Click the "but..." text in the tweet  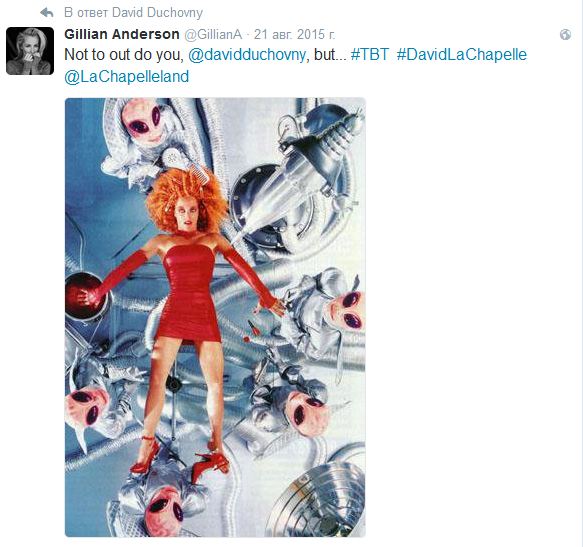pos(330,55)
